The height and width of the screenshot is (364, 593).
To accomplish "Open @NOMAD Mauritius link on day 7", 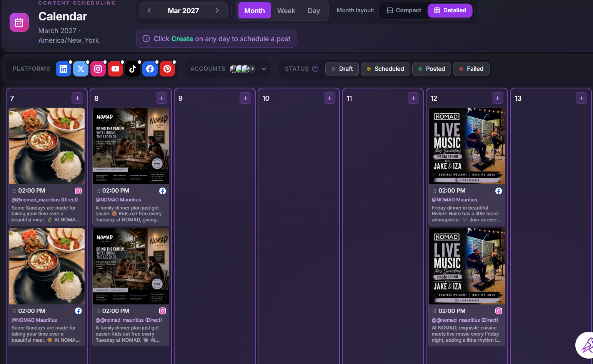I will [x=34, y=320].
